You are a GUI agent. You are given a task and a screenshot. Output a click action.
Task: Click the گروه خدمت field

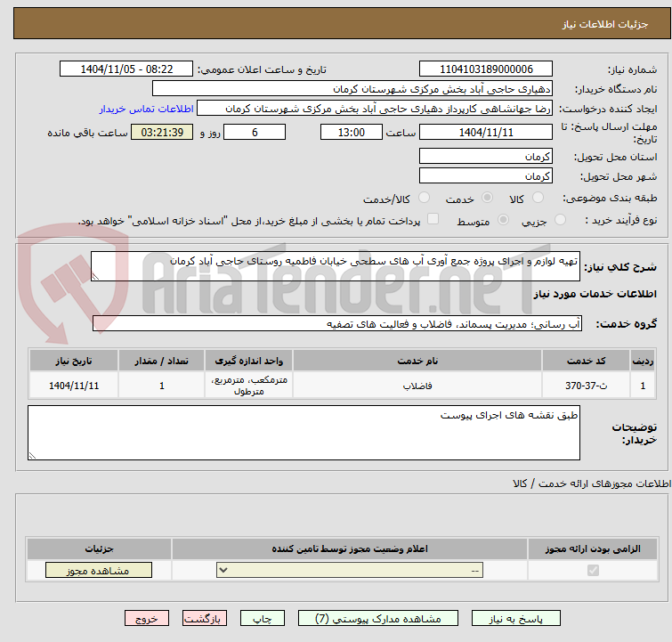pyautogui.click(x=337, y=324)
